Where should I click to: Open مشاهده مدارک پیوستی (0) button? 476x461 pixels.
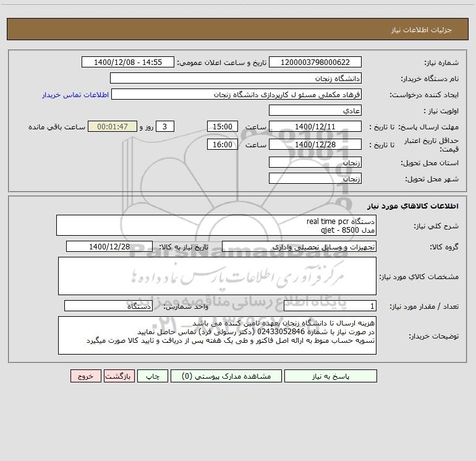tap(226, 376)
